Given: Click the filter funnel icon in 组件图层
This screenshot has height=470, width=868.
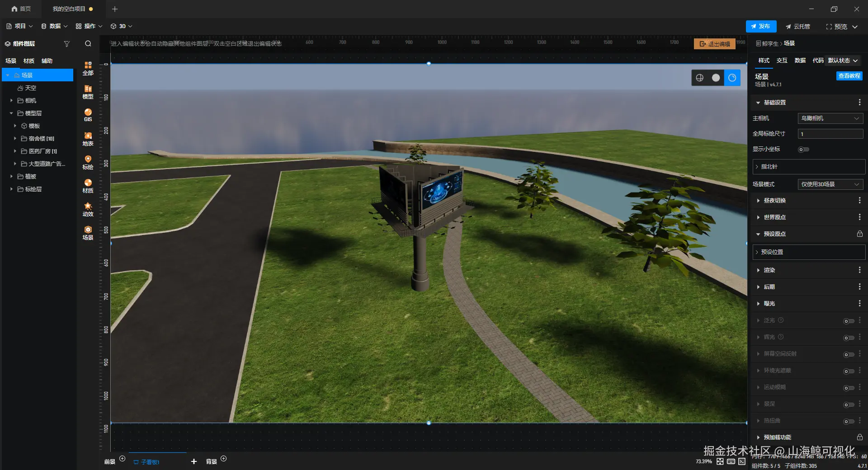Looking at the screenshot, I should [x=67, y=44].
